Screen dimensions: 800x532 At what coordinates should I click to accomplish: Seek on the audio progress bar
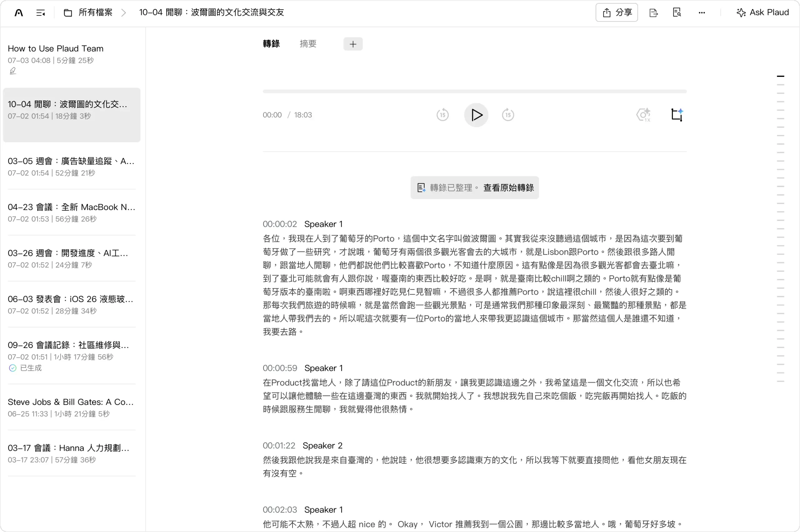[x=474, y=91]
